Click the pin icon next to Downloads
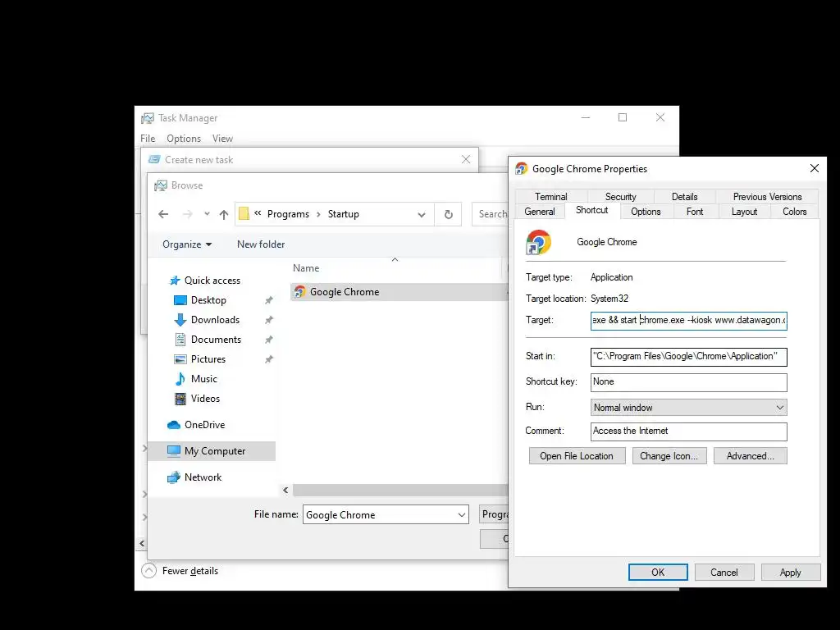The height and width of the screenshot is (630, 840). [269, 320]
